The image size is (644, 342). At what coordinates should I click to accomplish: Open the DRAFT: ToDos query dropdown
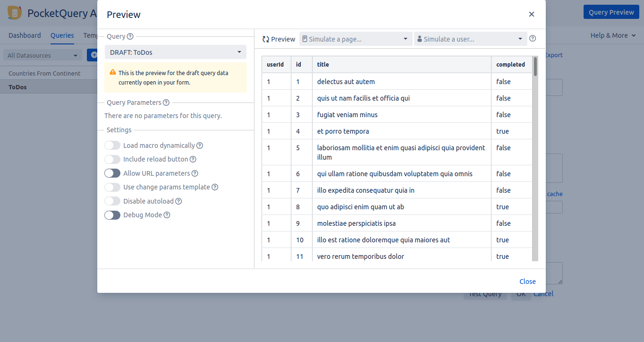pyautogui.click(x=175, y=52)
